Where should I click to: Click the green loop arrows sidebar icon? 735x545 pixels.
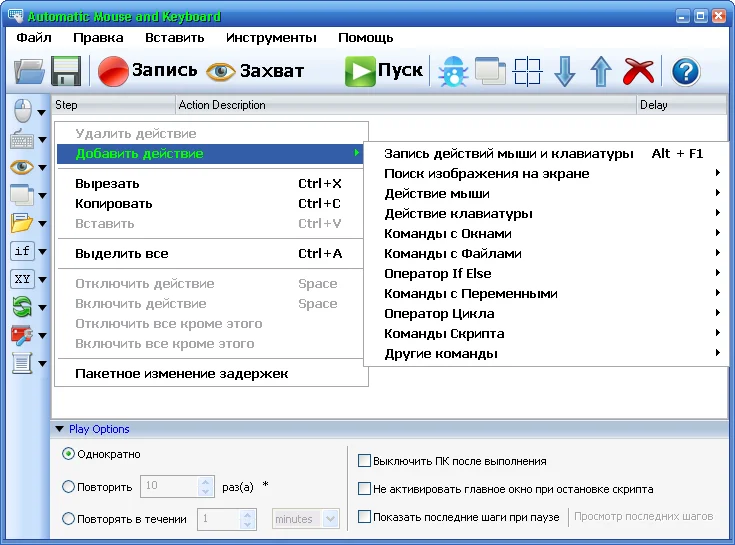pos(22,307)
